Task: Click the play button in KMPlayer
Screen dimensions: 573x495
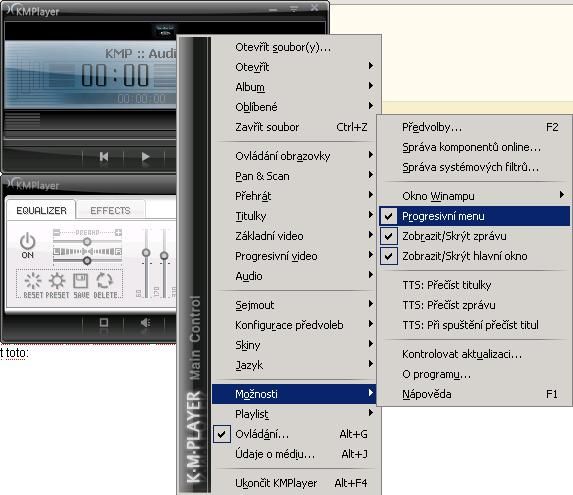Action: [145, 157]
